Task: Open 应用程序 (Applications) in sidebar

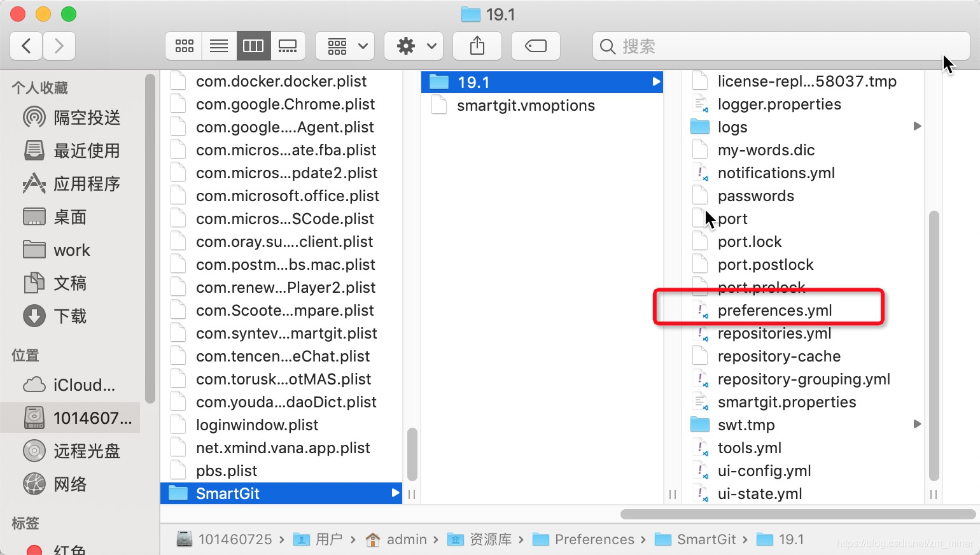Action: point(72,184)
